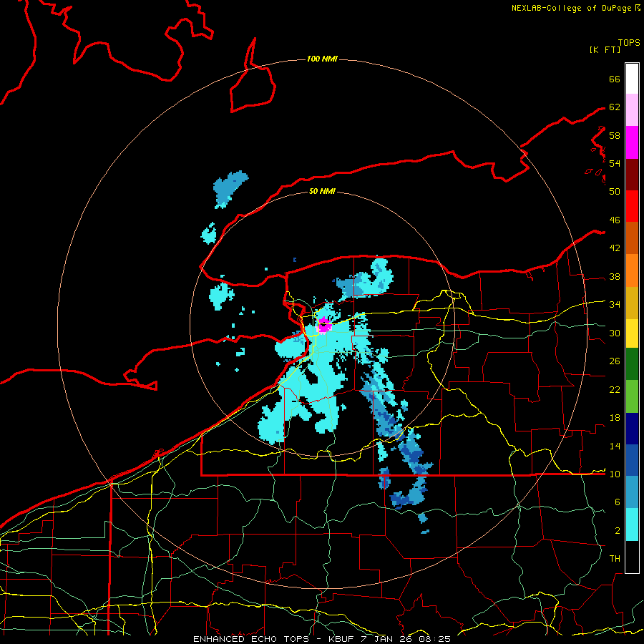The image size is (644, 644).
Task: Click the 38 legend value
Action: (x=615, y=276)
